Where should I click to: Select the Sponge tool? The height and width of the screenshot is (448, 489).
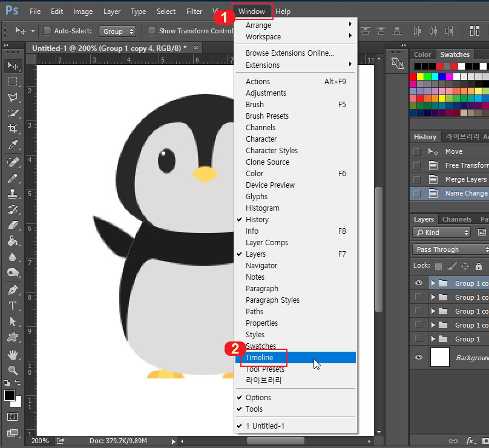tap(13, 272)
